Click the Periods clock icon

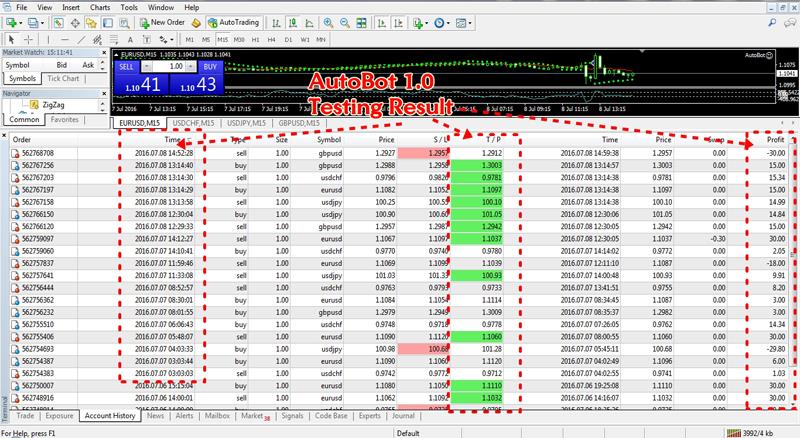pyautogui.click(x=439, y=23)
